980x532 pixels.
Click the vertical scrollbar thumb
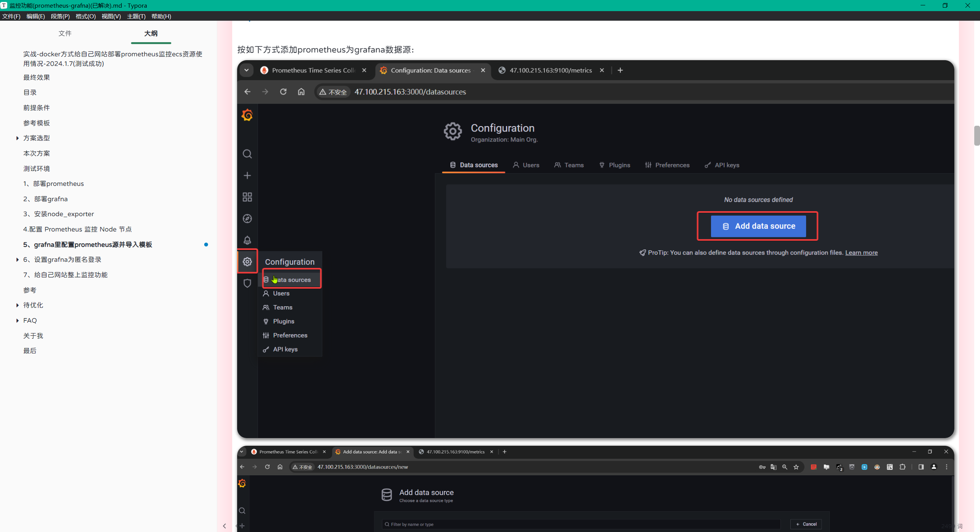pyautogui.click(x=977, y=135)
